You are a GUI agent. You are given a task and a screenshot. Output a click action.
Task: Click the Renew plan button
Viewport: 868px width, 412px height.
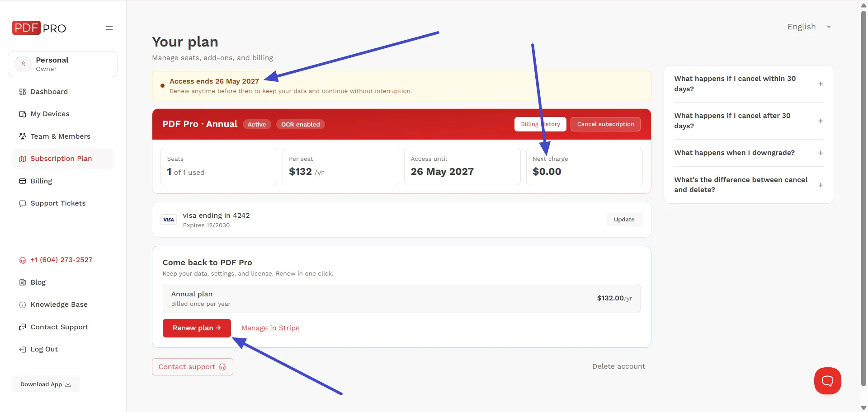click(197, 328)
